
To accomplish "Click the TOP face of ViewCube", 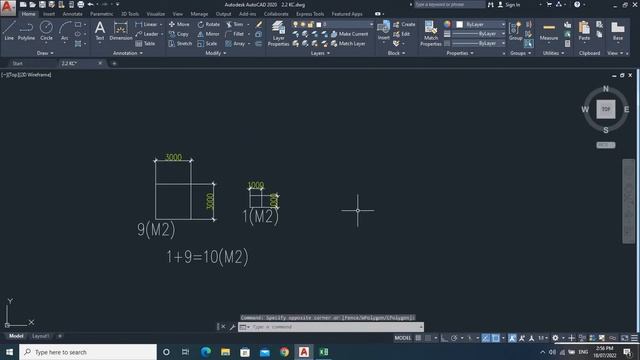I will pyautogui.click(x=606, y=109).
